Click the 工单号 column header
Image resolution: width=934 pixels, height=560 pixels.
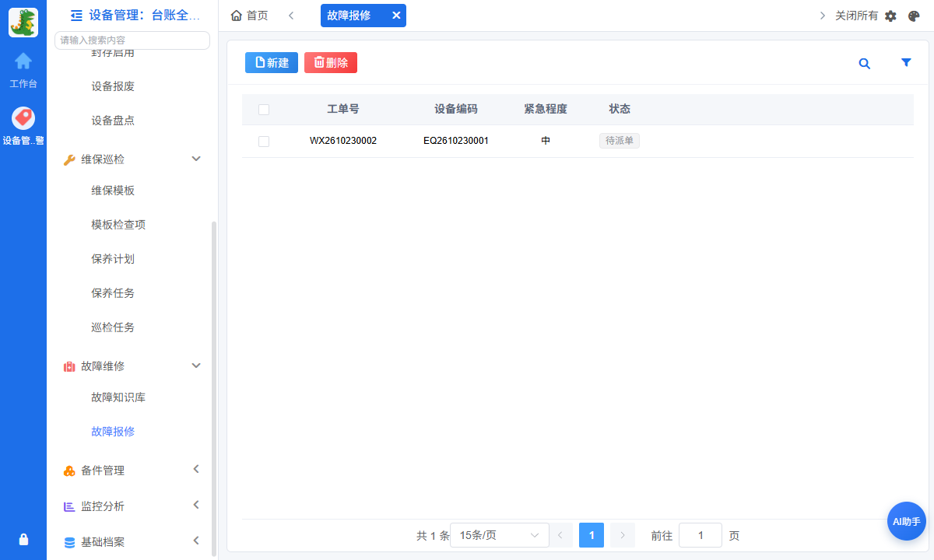coord(343,110)
